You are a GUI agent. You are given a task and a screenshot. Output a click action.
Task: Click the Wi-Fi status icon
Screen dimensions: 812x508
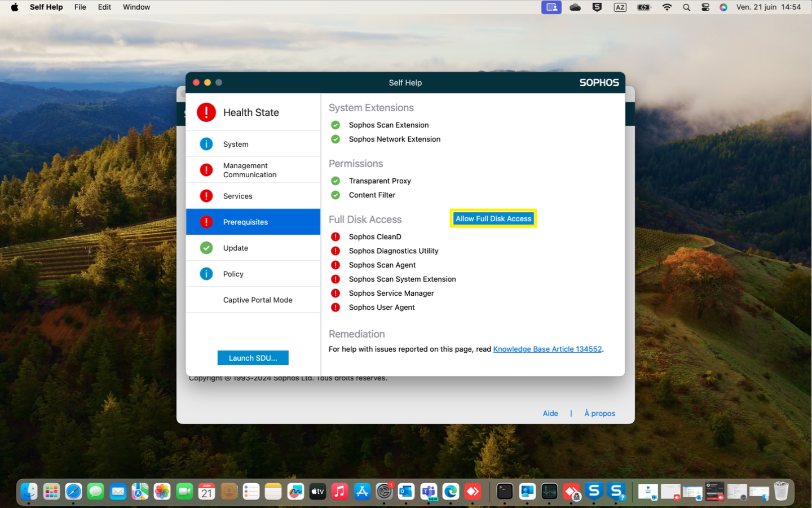667,7
